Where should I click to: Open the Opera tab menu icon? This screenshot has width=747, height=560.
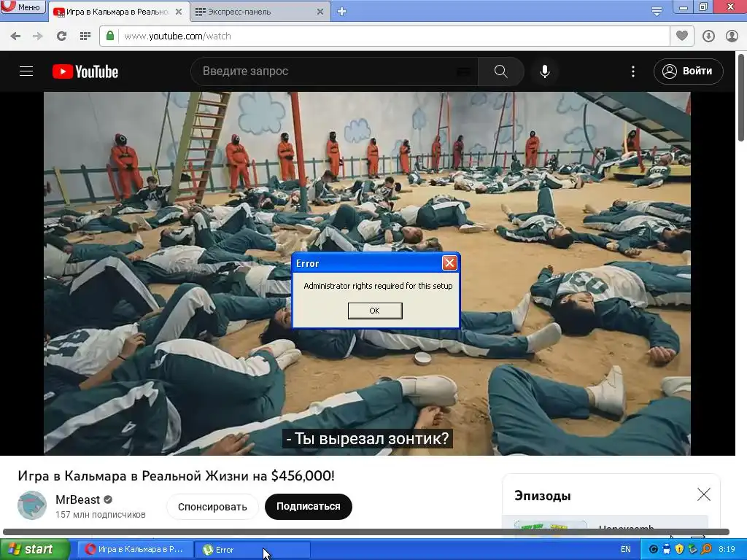(657, 12)
